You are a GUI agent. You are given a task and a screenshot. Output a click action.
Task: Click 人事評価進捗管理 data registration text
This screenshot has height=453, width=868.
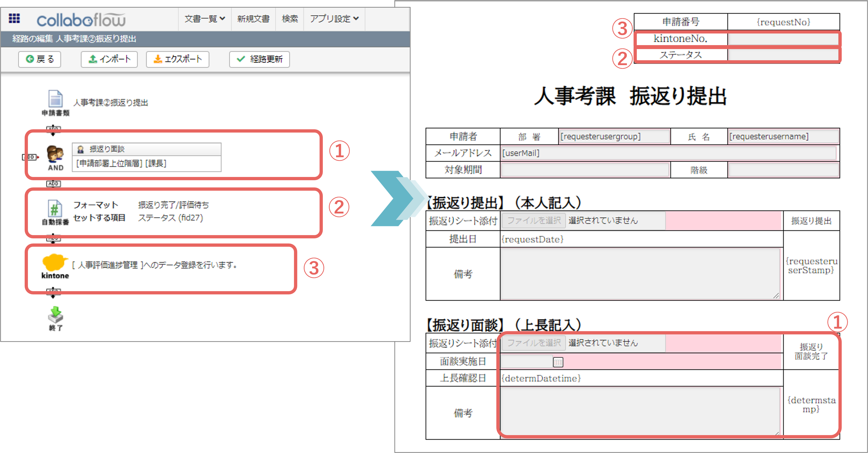coord(155,265)
